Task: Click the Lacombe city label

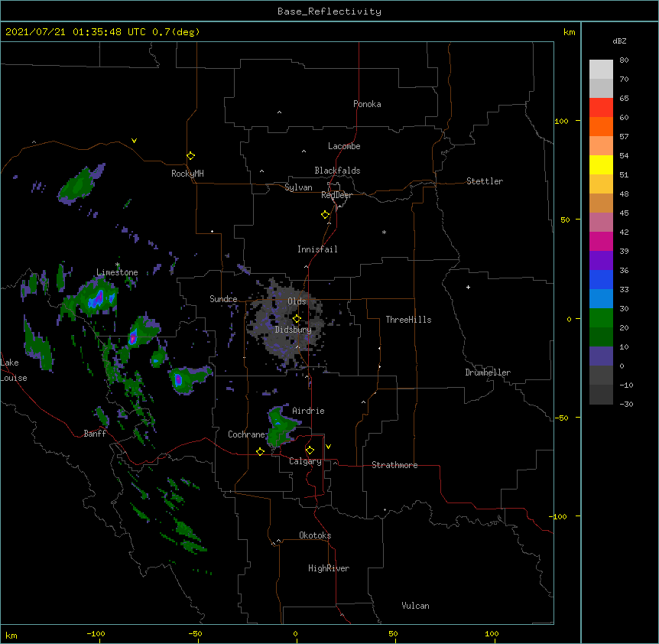Action: tap(344, 146)
